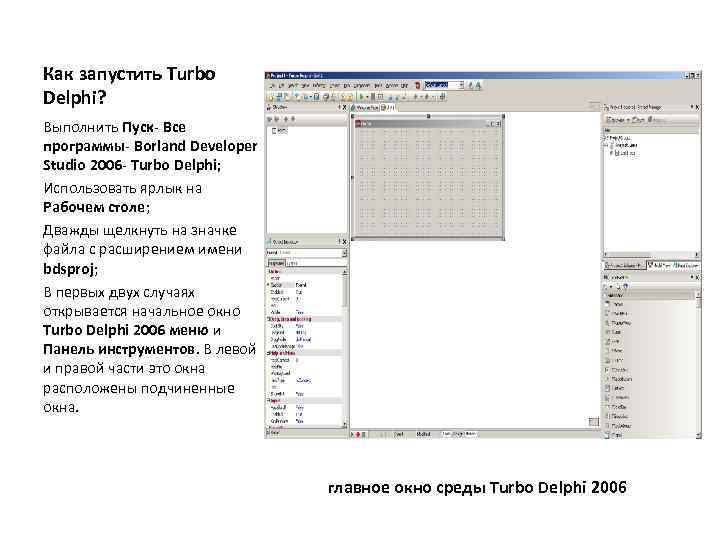Click the Save Desktop icon after the layout combo

coord(470,85)
